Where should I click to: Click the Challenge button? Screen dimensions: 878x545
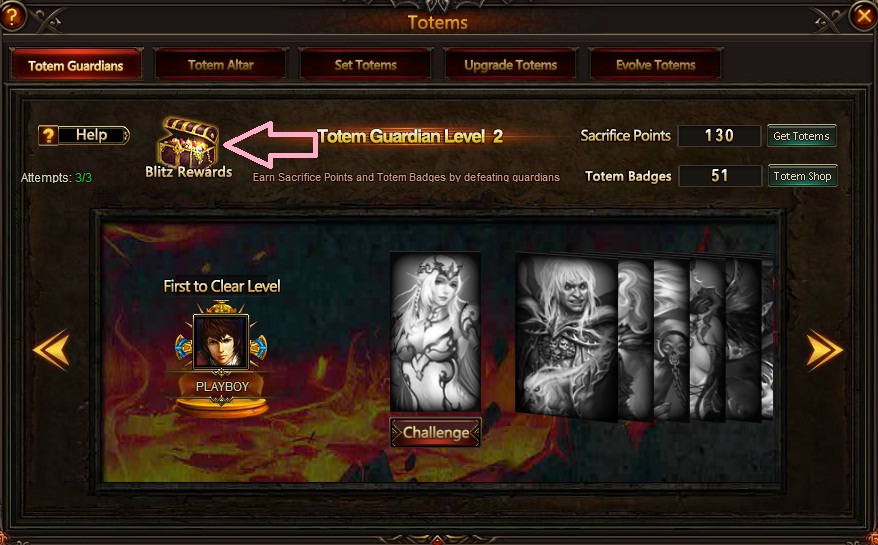pyautogui.click(x=436, y=432)
